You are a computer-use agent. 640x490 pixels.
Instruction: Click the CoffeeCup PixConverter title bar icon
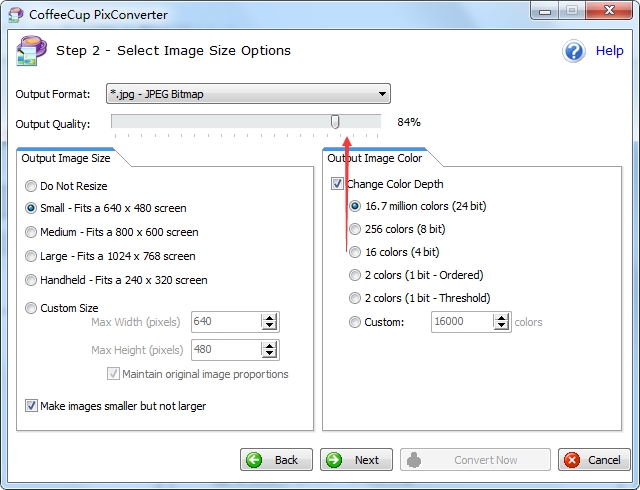pos(12,12)
